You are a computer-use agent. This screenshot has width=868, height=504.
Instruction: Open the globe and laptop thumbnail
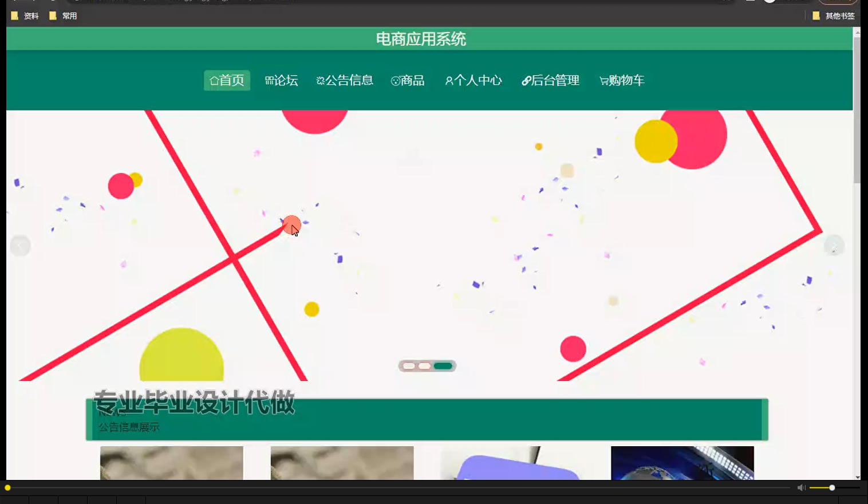pyautogui.click(x=681, y=463)
